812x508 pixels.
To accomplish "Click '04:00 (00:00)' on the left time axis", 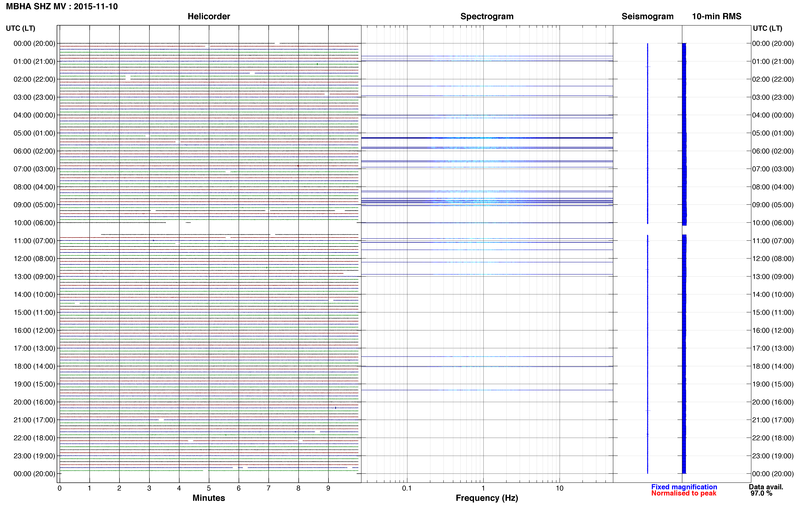I will pyautogui.click(x=34, y=115).
